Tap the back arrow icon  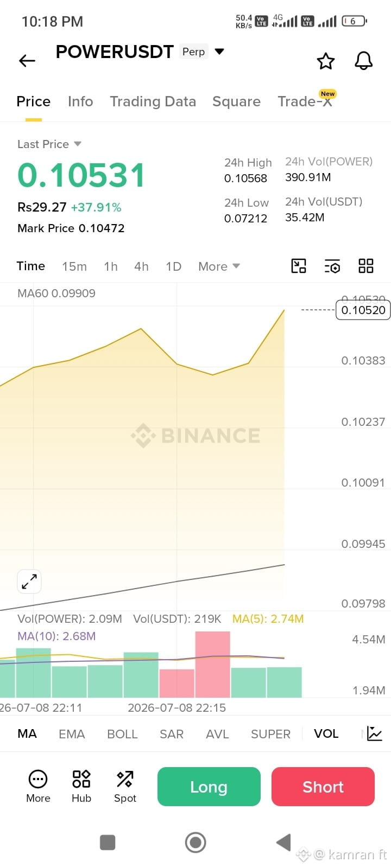(x=27, y=61)
